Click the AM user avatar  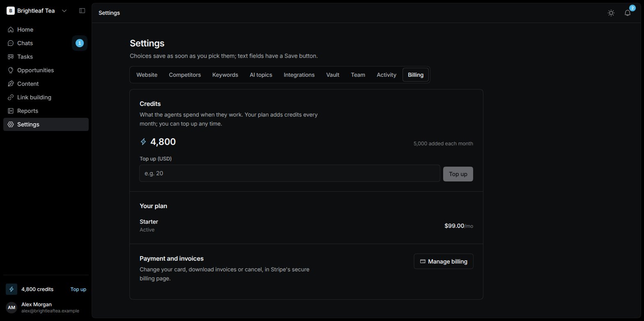[11, 307]
